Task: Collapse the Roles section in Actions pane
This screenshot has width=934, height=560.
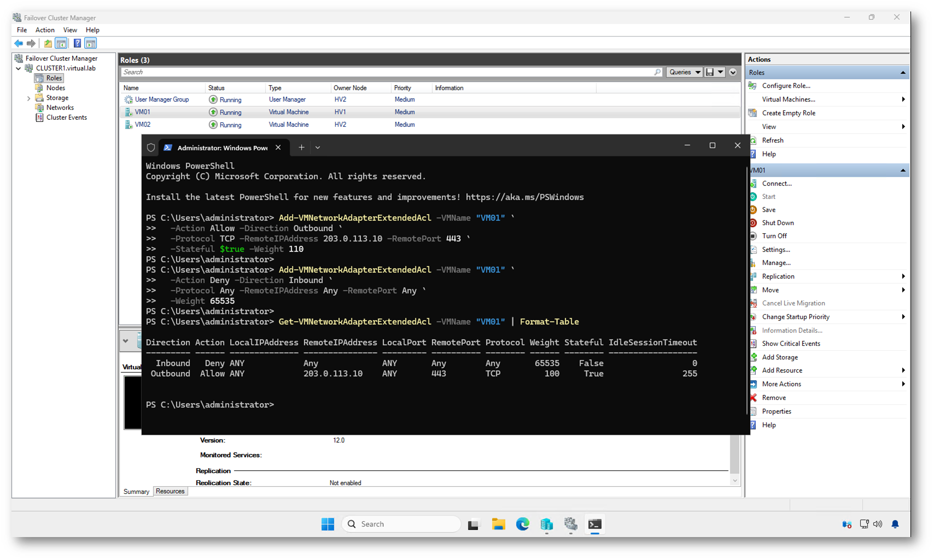Action: point(902,73)
